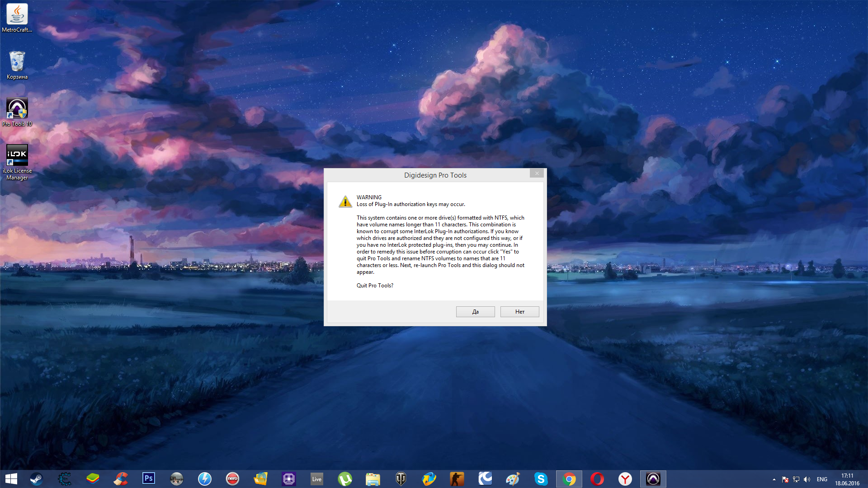Open the white crescent app icon in the taskbar
Viewport: 868px width, 488px height.
(x=485, y=479)
